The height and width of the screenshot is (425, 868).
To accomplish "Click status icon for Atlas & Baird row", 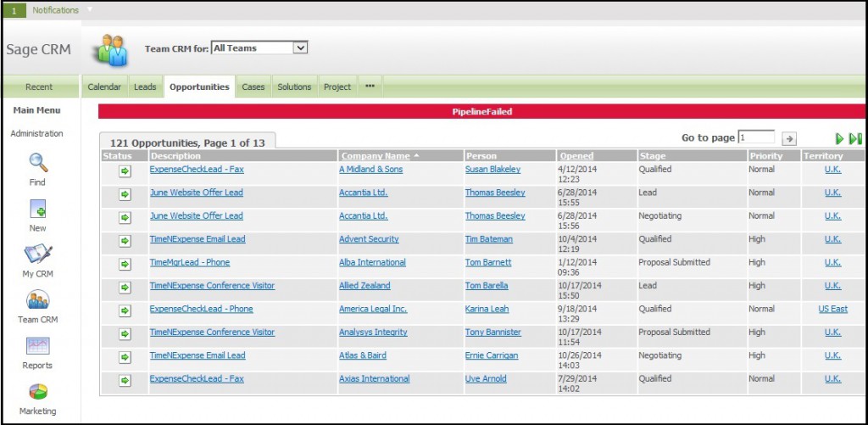I will point(125,357).
